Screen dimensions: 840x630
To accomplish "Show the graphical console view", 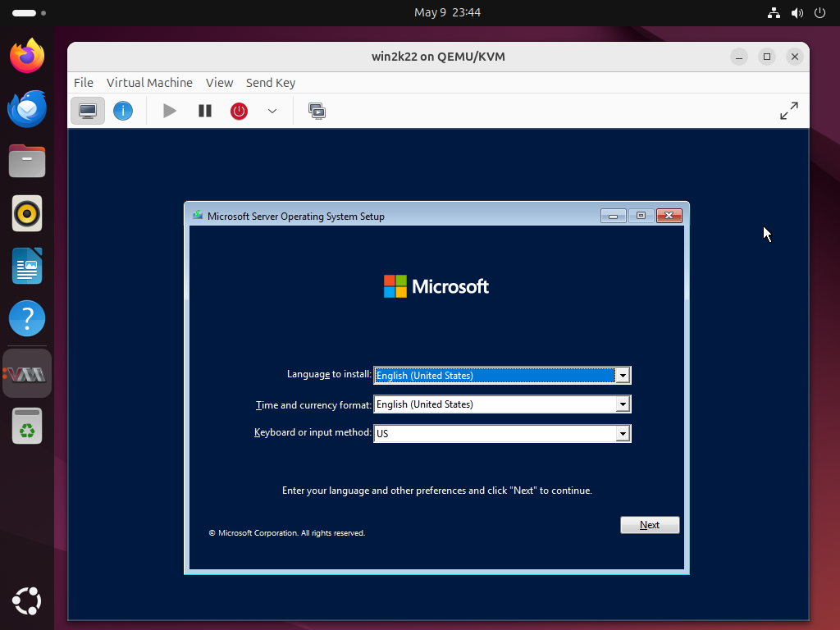I will (x=88, y=111).
